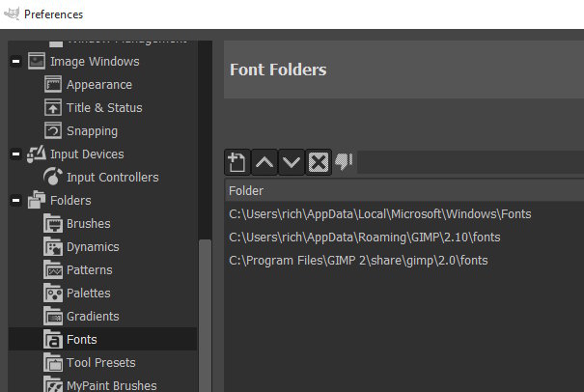
Task: Click the Patterns folder icon
Action: click(53, 269)
